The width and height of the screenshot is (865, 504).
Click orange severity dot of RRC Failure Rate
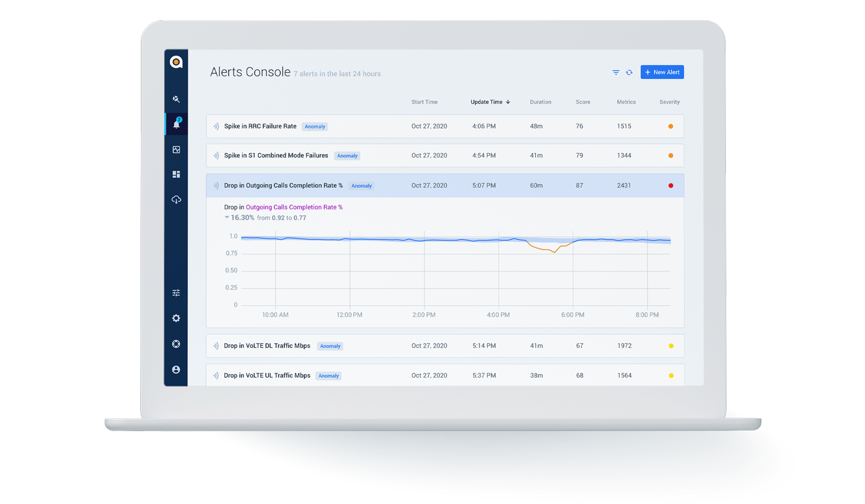[671, 126]
